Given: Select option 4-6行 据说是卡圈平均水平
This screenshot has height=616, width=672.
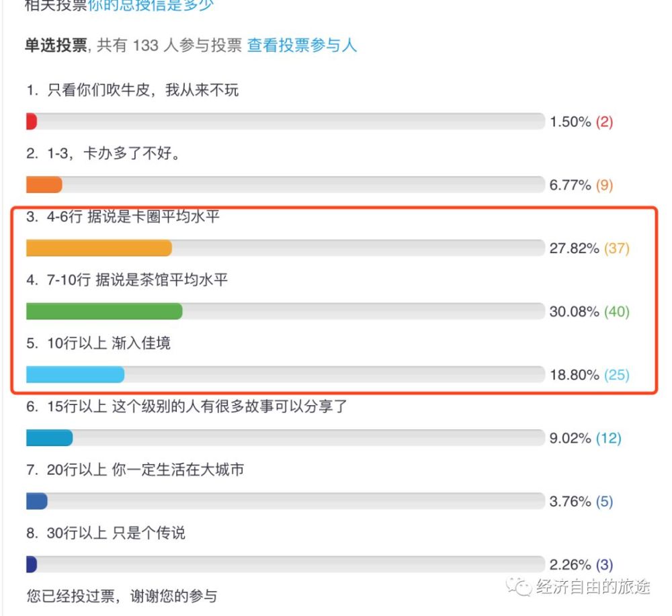Looking at the screenshot, I should (123, 217).
